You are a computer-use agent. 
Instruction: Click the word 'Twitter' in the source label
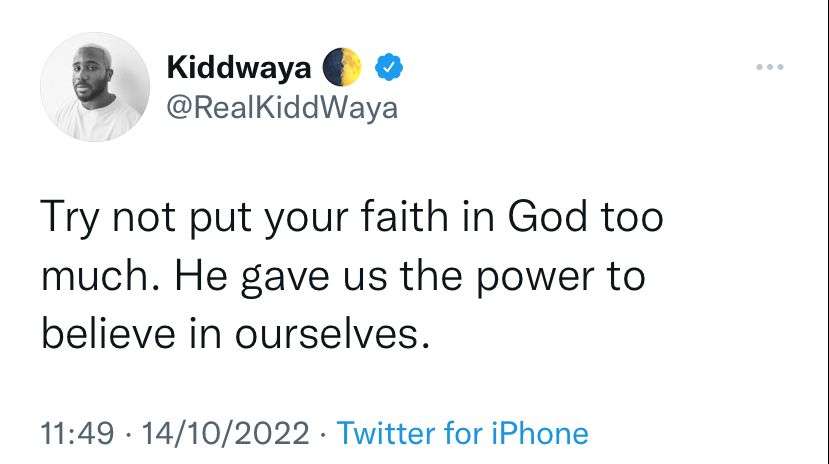click(x=385, y=433)
